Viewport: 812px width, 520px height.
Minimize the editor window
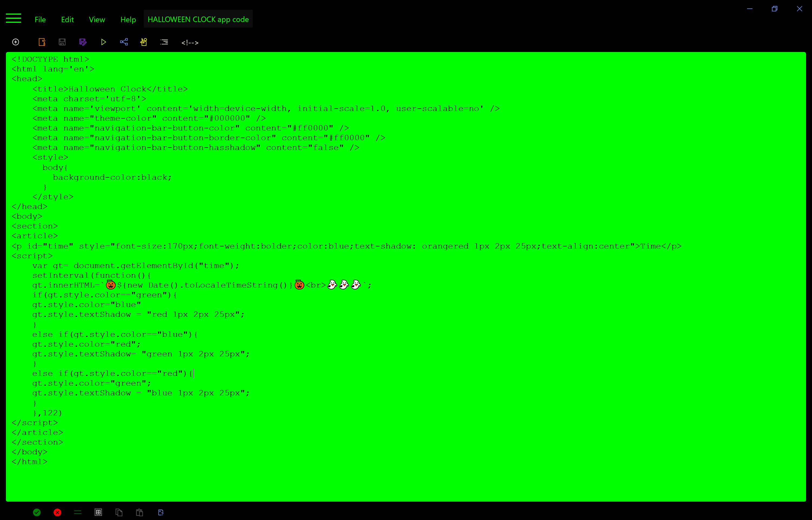click(x=749, y=9)
